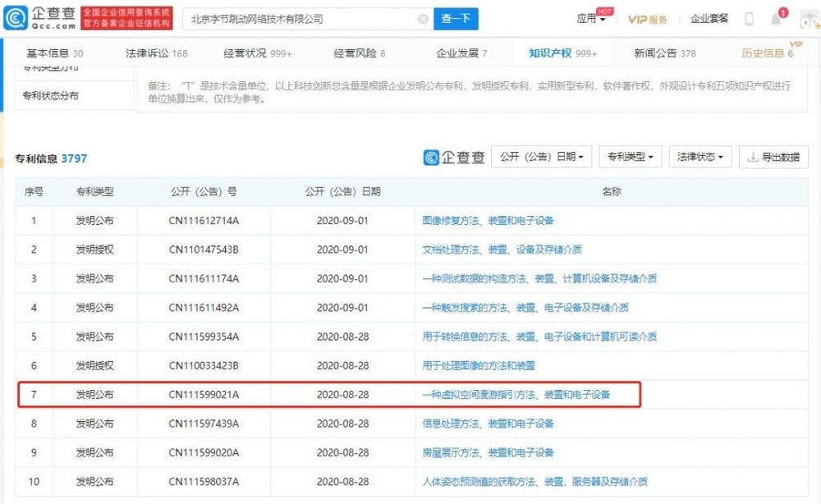Select 专利状态分布 in the side list
The width and height of the screenshot is (821, 504).
[x=50, y=96]
